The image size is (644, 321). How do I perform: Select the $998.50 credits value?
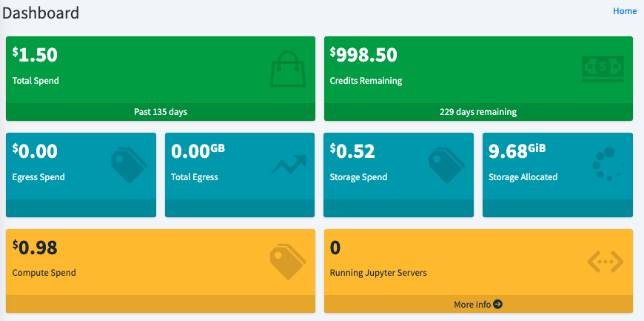[x=363, y=55]
